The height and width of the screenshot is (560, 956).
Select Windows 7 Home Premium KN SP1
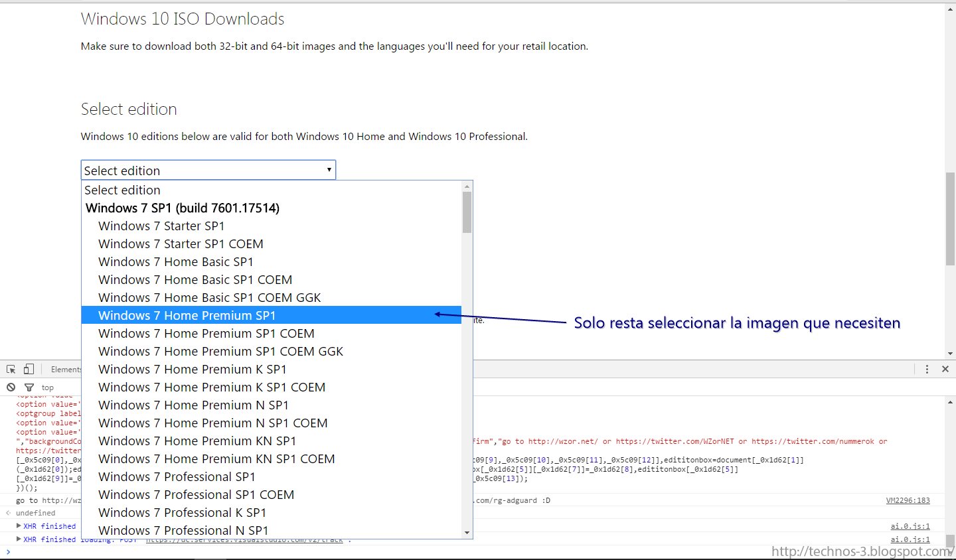point(271,441)
